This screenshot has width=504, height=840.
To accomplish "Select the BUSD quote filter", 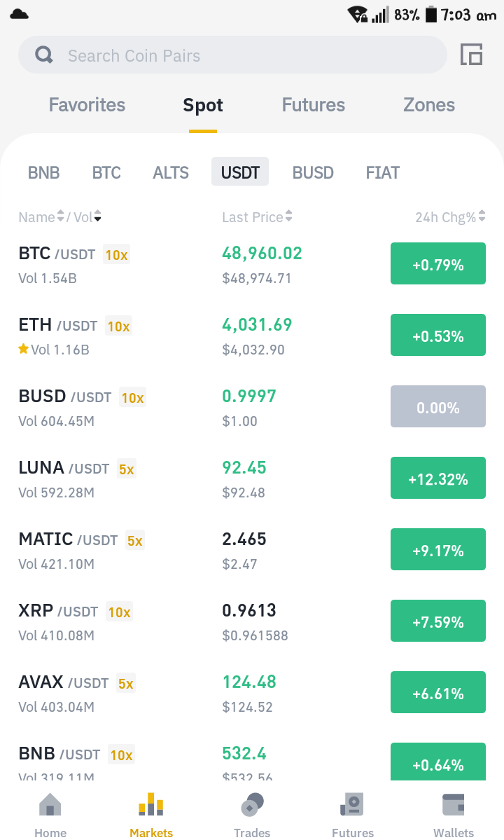I will click(313, 172).
